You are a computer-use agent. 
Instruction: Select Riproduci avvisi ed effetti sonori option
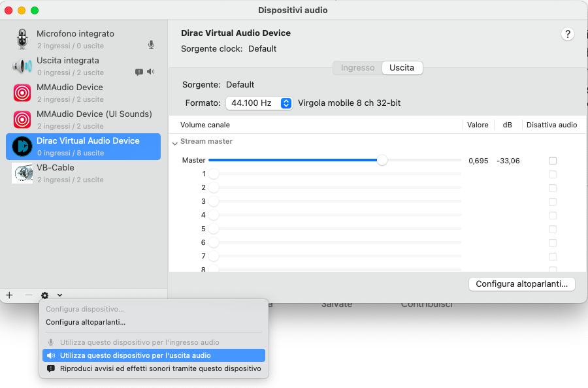click(154, 368)
